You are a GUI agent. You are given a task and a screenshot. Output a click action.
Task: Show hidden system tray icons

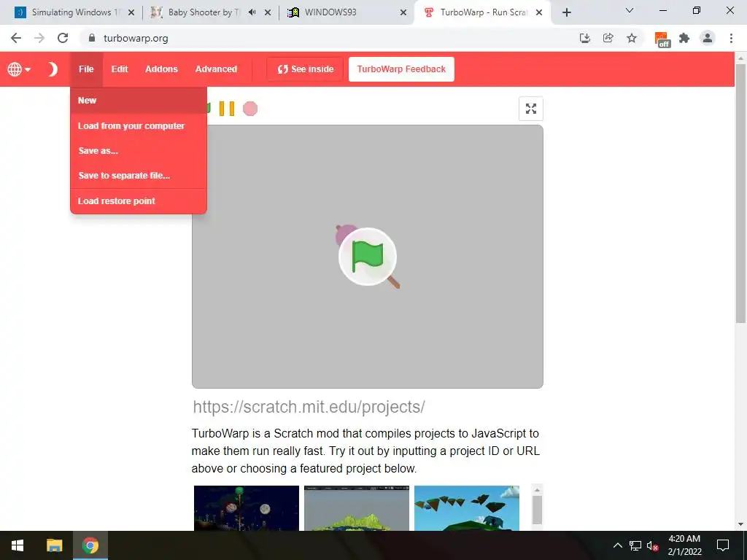coord(617,545)
